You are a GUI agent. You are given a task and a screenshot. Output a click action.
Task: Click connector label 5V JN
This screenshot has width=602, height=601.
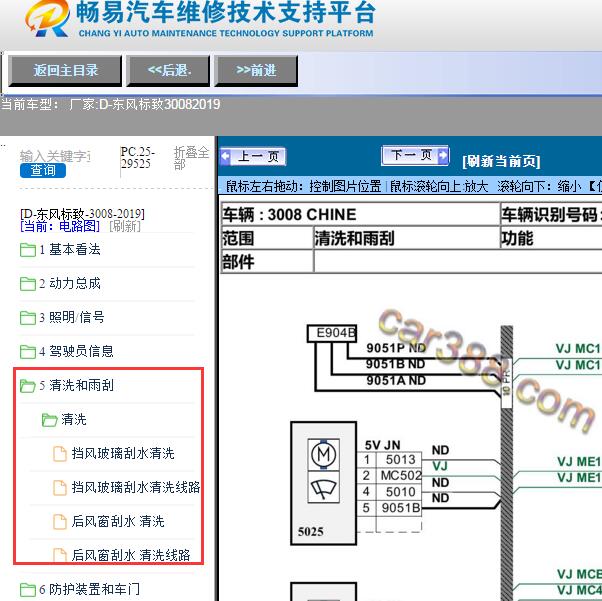click(x=382, y=445)
